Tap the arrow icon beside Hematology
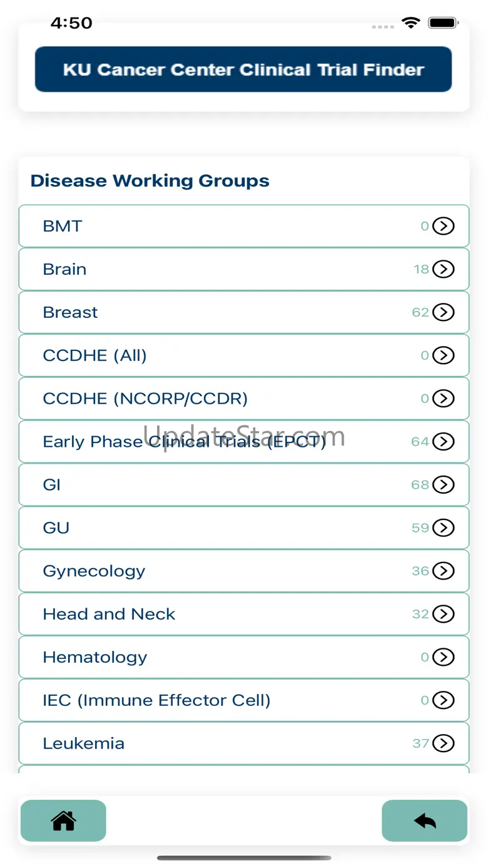 444,657
